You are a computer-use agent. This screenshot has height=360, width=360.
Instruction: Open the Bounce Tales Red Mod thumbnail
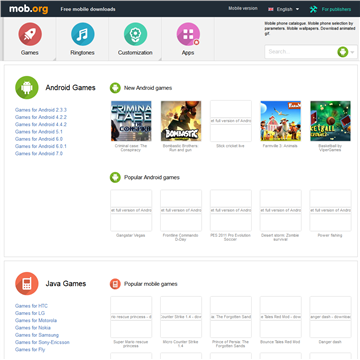click(281, 317)
